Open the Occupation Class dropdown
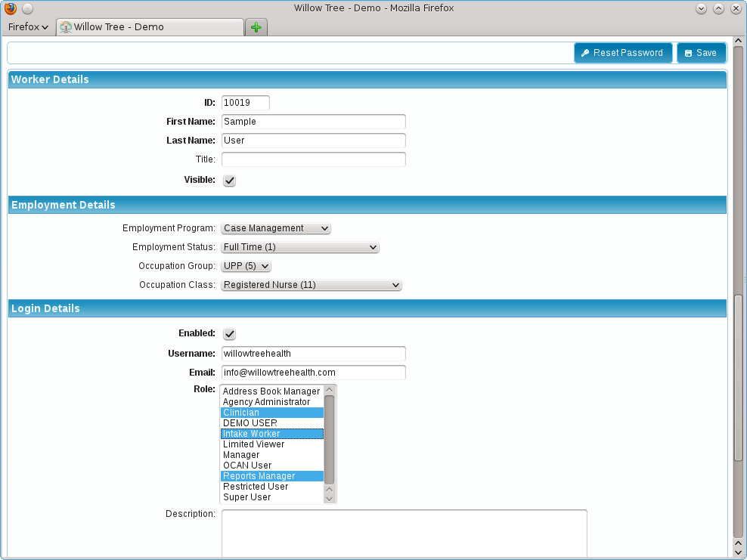The image size is (747, 560). (x=311, y=285)
